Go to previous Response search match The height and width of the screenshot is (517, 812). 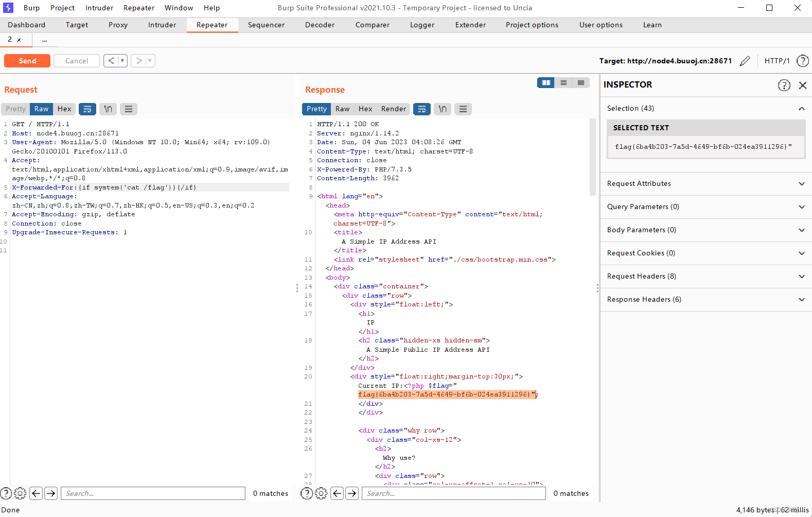337,493
